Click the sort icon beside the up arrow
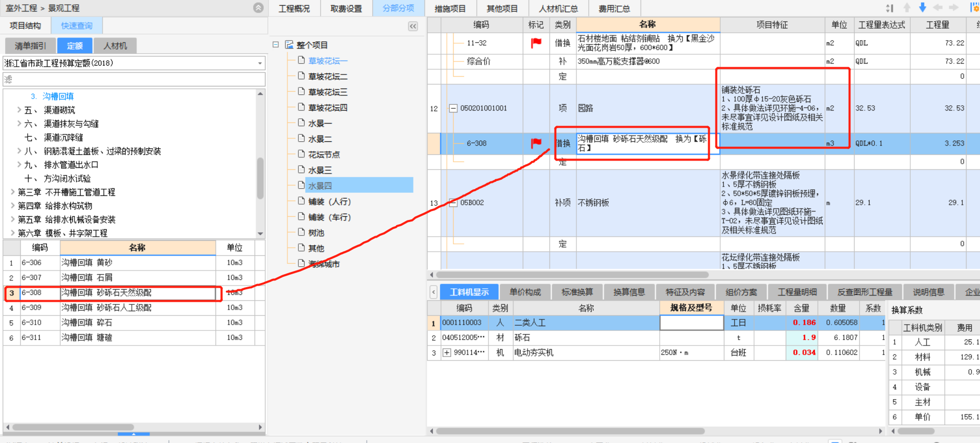The width and height of the screenshot is (980, 443). click(x=889, y=8)
